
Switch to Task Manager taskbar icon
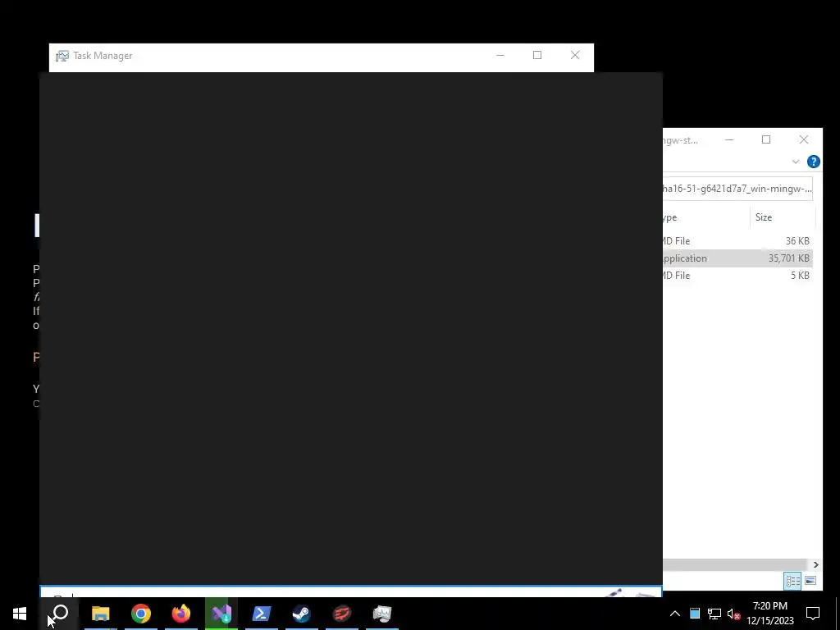pyautogui.click(x=382, y=614)
